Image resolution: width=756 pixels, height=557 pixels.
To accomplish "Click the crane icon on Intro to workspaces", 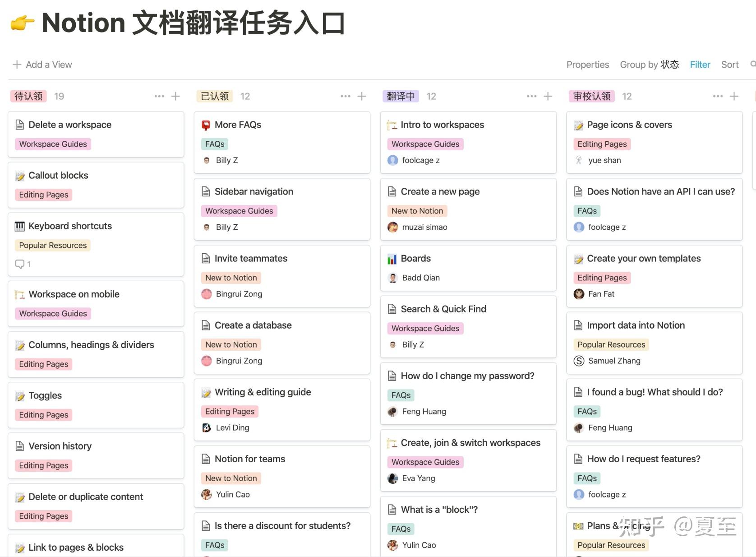I will pos(392,125).
